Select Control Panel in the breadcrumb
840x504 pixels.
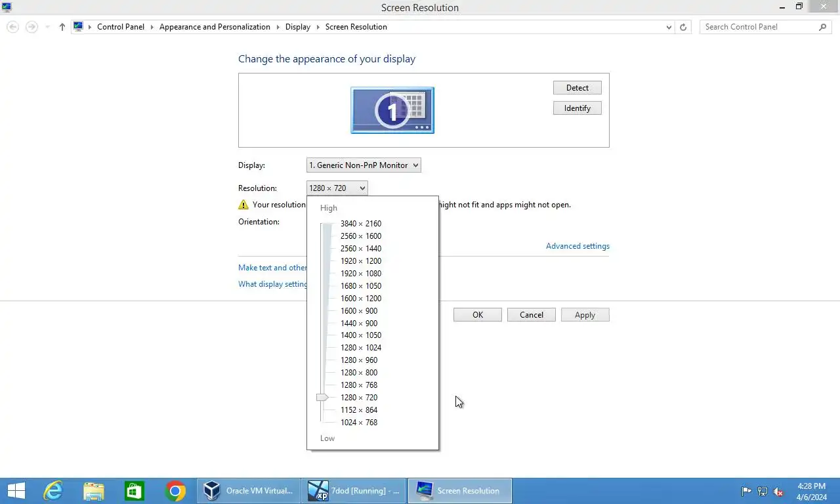pos(121,27)
